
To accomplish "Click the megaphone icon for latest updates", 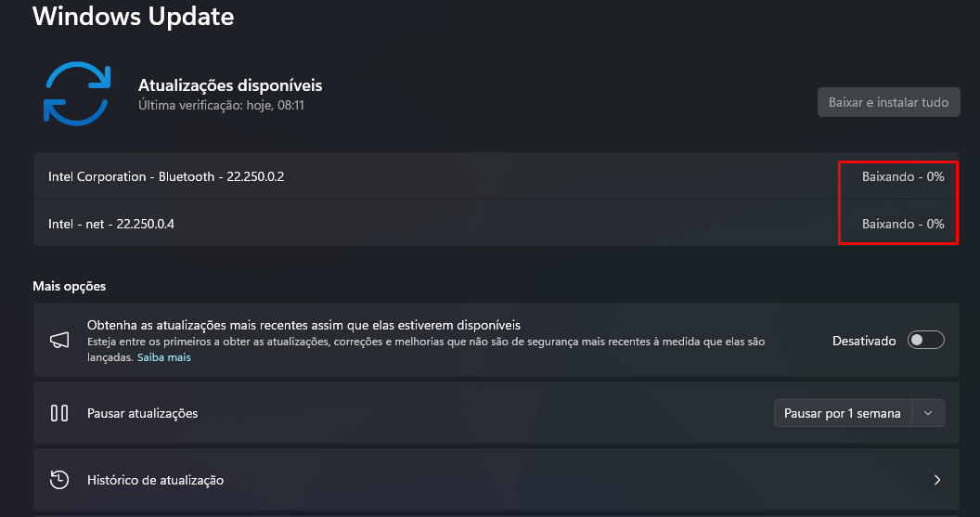I will coord(59,341).
